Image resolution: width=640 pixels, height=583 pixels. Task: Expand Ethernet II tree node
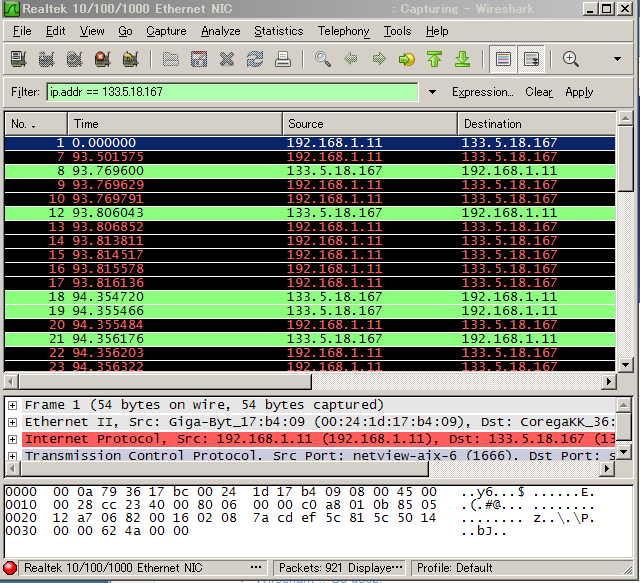[13, 422]
